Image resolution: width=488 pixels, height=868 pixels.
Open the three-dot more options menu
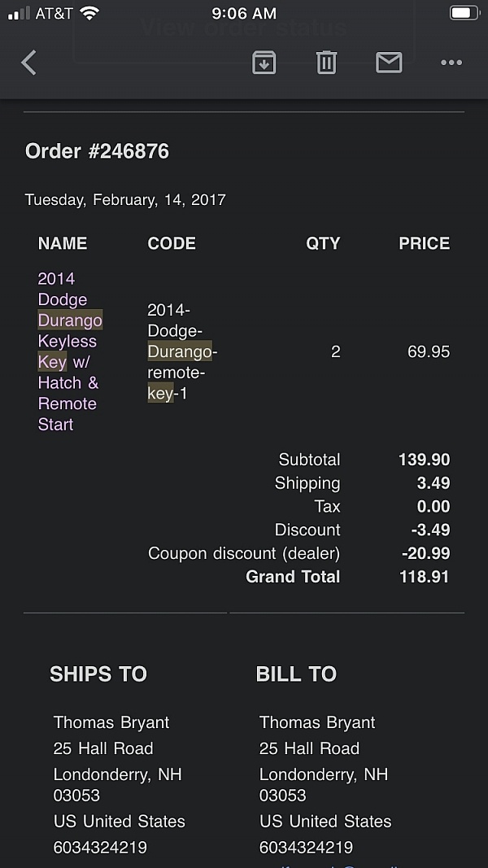[451, 63]
